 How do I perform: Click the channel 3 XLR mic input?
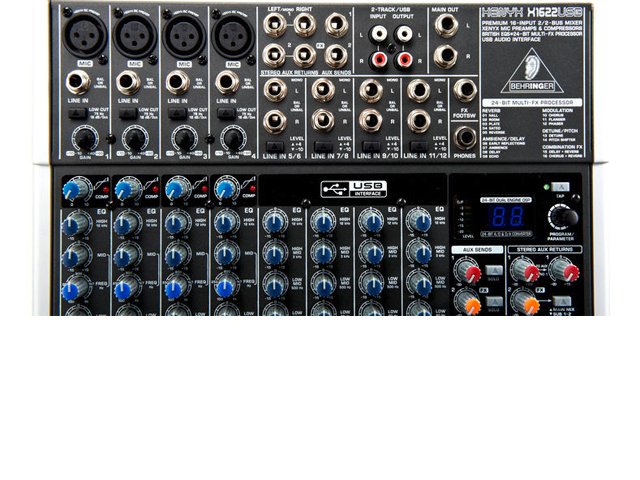point(184,36)
